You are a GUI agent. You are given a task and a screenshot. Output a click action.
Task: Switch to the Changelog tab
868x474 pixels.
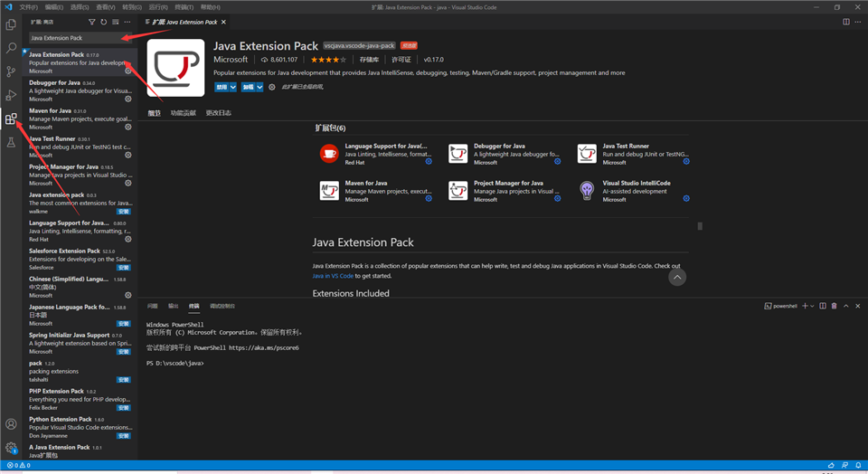click(218, 113)
